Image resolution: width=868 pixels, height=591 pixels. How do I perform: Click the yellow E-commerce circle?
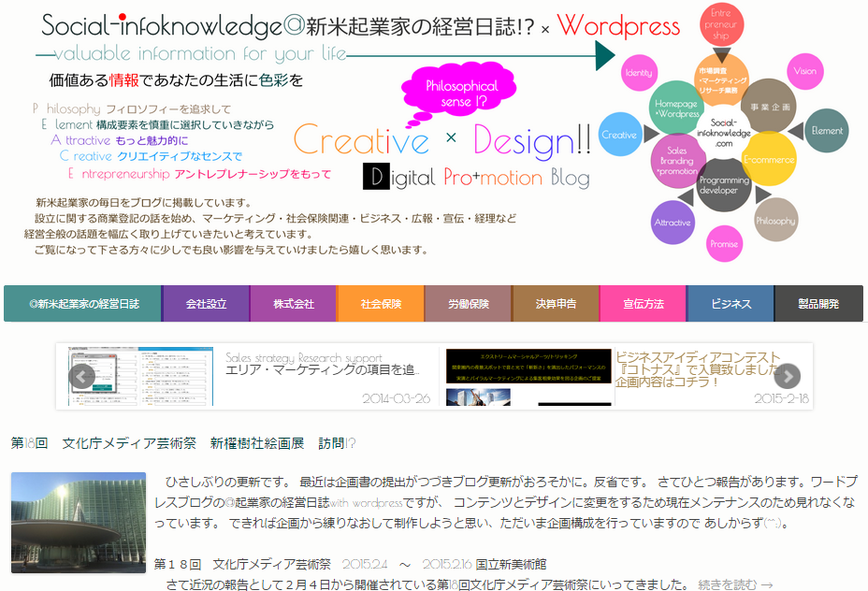[x=770, y=159]
